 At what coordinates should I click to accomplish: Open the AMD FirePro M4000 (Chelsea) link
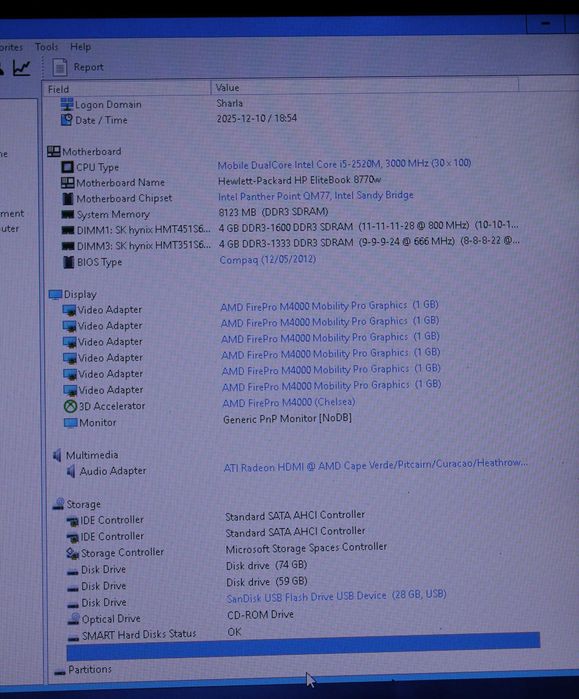click(289, 403)
